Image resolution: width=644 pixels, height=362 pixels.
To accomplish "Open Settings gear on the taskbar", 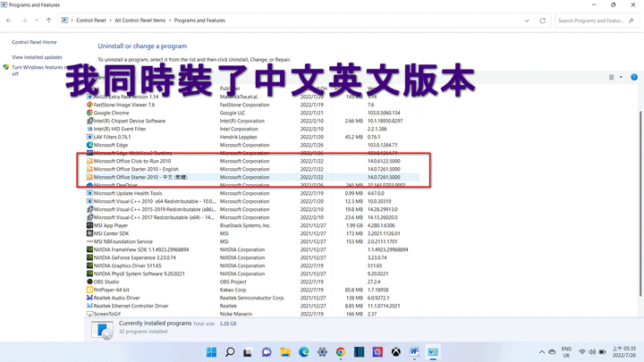I will pyautogui.click(x=322, y=352).
